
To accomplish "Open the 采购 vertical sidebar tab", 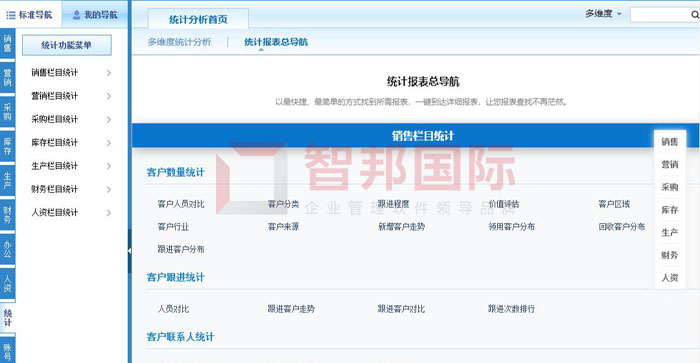I will 8,112.
